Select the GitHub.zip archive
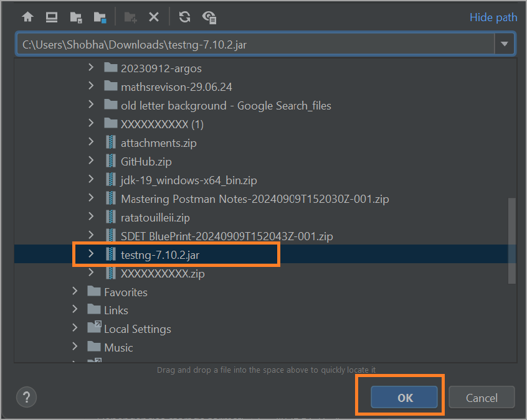Screen dimensions: 527x420 [x=146, y=161]
